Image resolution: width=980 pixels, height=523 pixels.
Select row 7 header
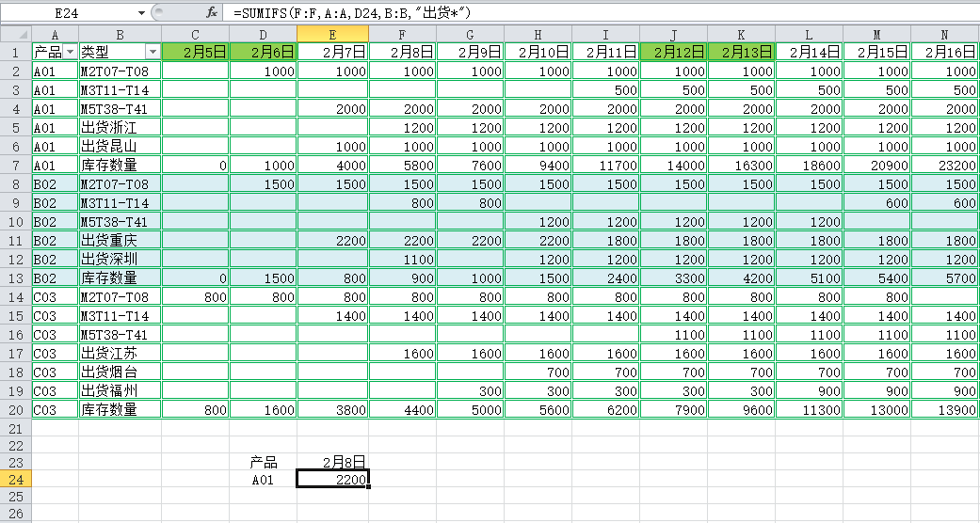[x=16, y=165]
